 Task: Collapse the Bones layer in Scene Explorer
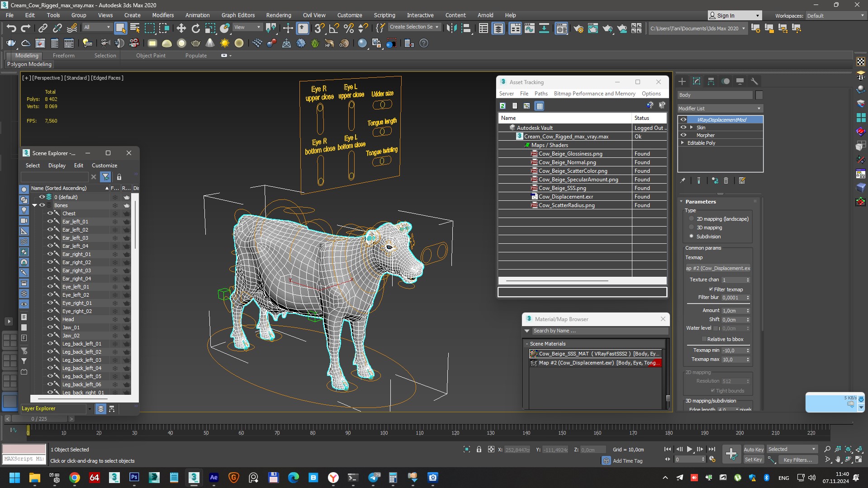(34, 205)
